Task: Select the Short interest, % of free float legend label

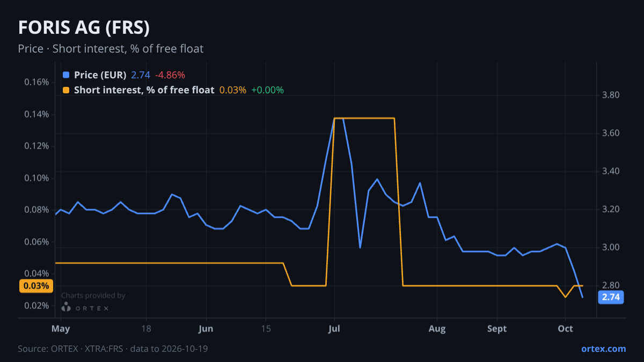Action: point(144,90)
